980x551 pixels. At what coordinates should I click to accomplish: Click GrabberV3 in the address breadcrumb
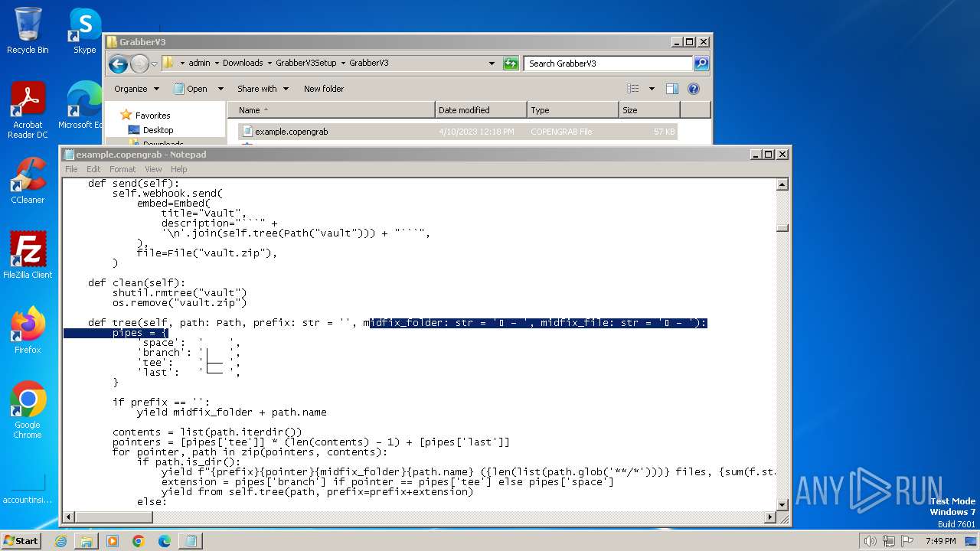pyautogui.click(x=369, y=64)
